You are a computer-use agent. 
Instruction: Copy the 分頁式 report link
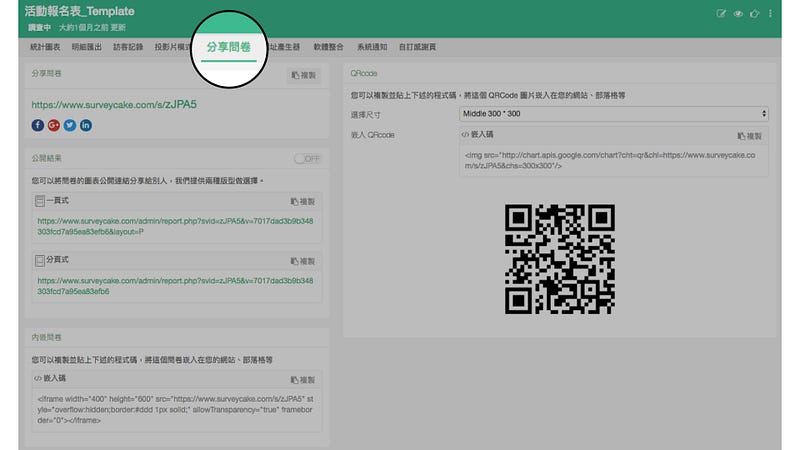[303, 261]
